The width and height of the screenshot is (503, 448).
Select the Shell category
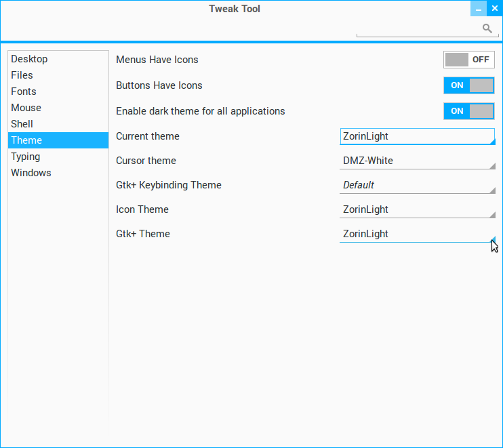click(22, 124)
